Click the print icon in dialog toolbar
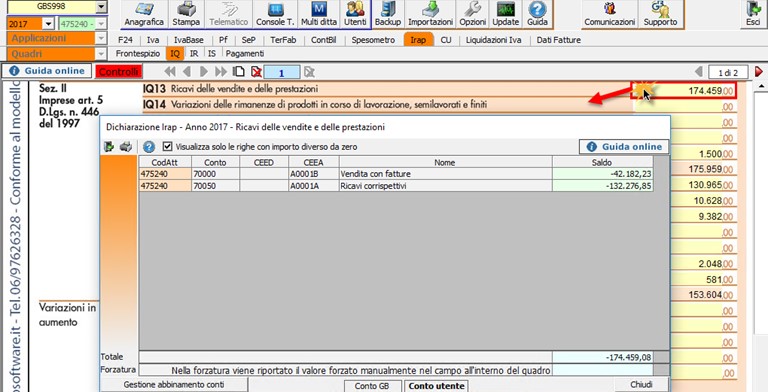The width and height of the screenshot is (768, 392). tap(126, 147)
